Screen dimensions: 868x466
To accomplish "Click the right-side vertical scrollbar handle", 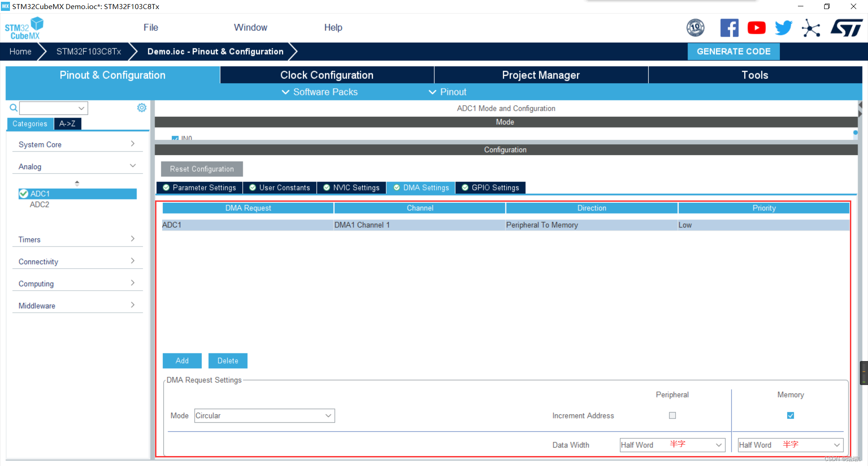I will (864, 373).
